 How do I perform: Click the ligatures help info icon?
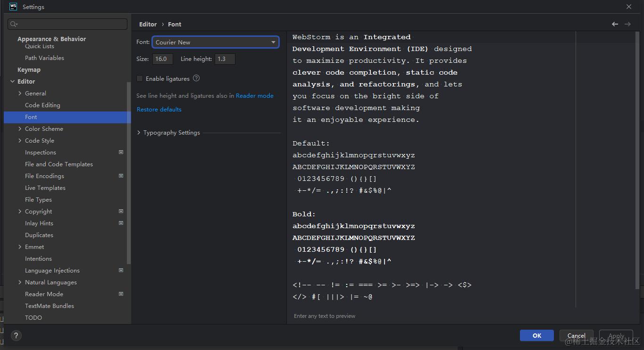pyautogui.click(x=196, y=78)
